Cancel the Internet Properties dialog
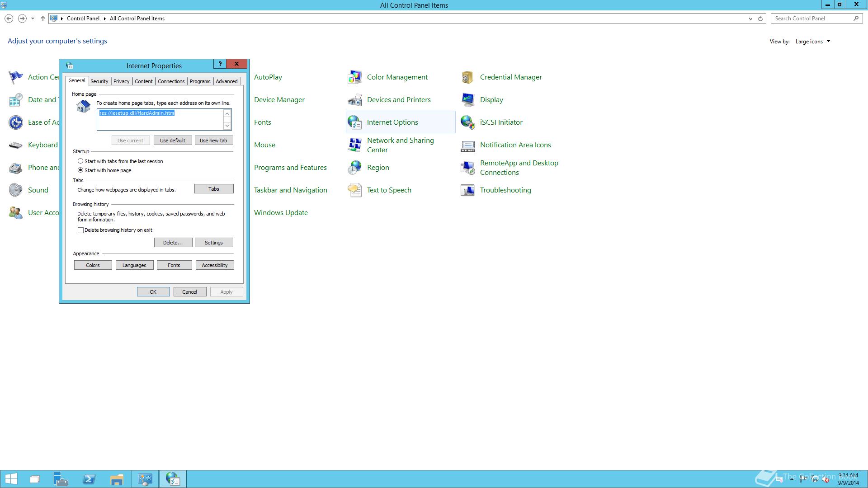Image resolution: width=868 pixels, height=488 pixels. [x=190, y=292]
